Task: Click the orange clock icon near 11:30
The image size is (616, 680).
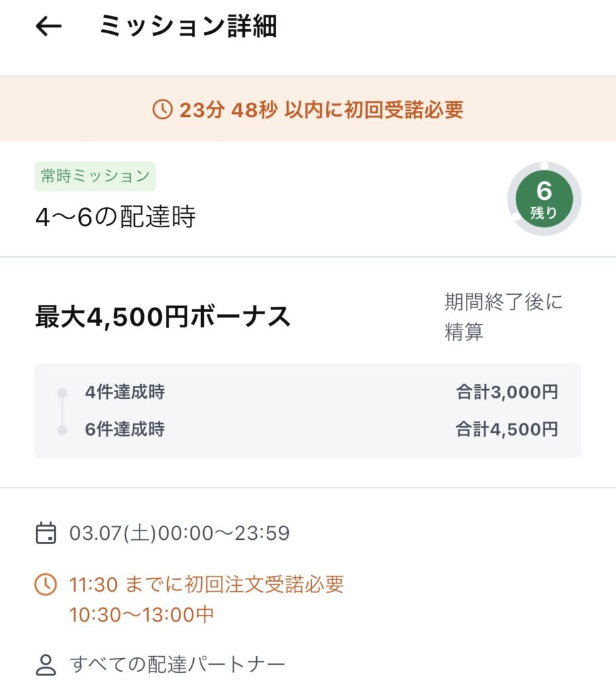Action: 45,585
